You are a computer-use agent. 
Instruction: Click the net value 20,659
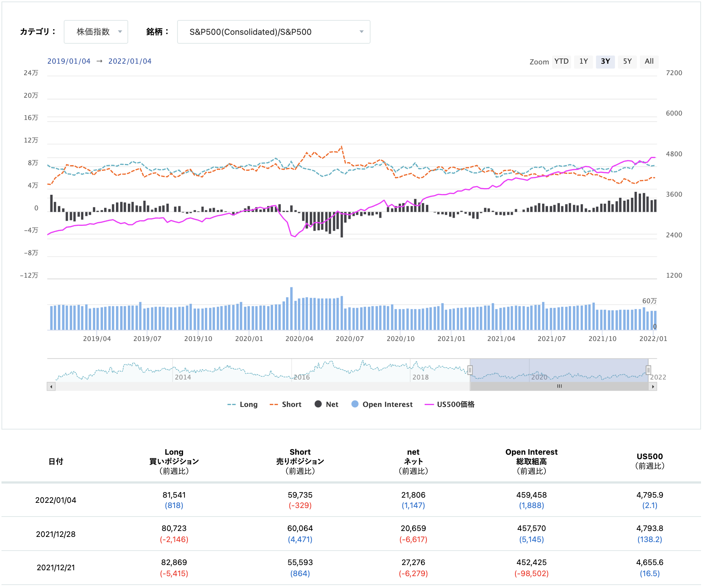(413, 528)
